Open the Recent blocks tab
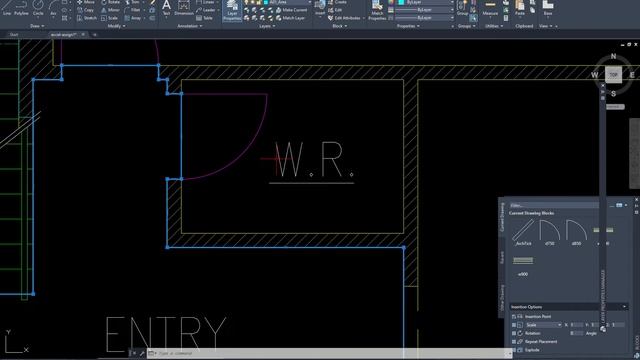 tap(502, 257)
